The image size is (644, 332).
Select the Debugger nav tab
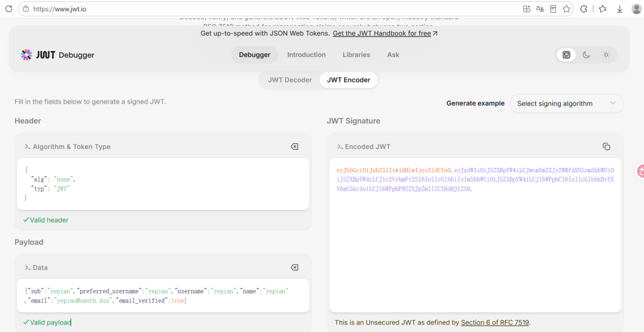[255, 55]
